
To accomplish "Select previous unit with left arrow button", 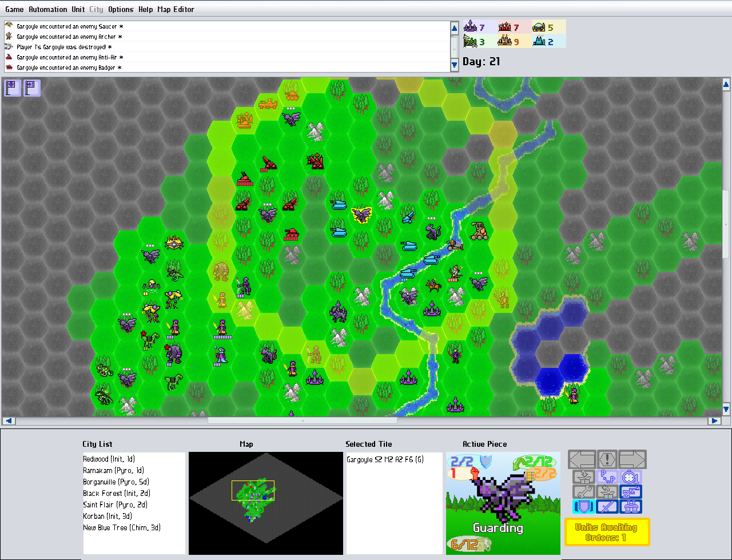I will [582, 459].
